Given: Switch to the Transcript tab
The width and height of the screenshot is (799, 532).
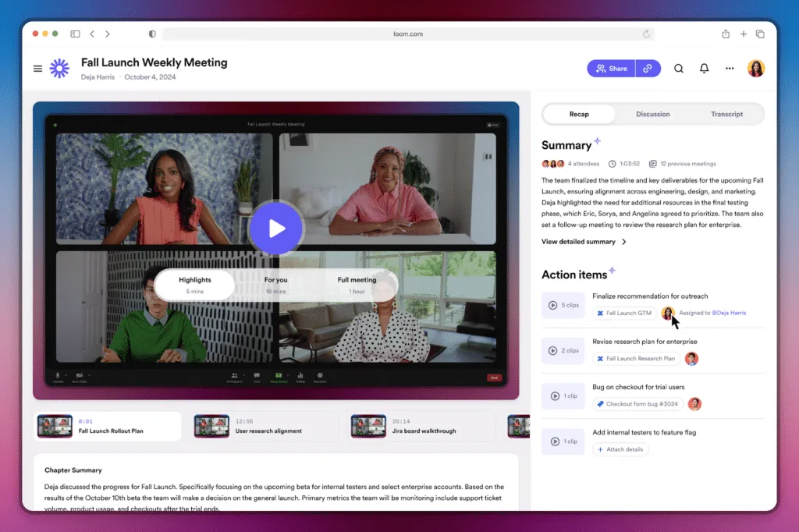Looking at the screenshot, I should pos(726,114).
